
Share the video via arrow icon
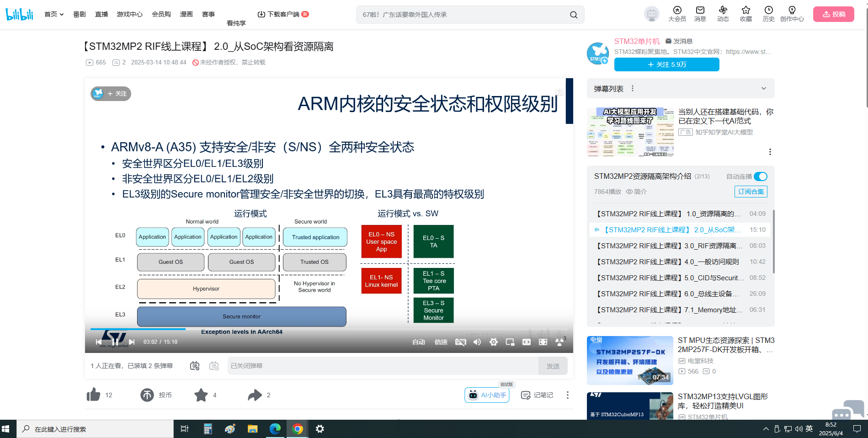tap(255, 395)
